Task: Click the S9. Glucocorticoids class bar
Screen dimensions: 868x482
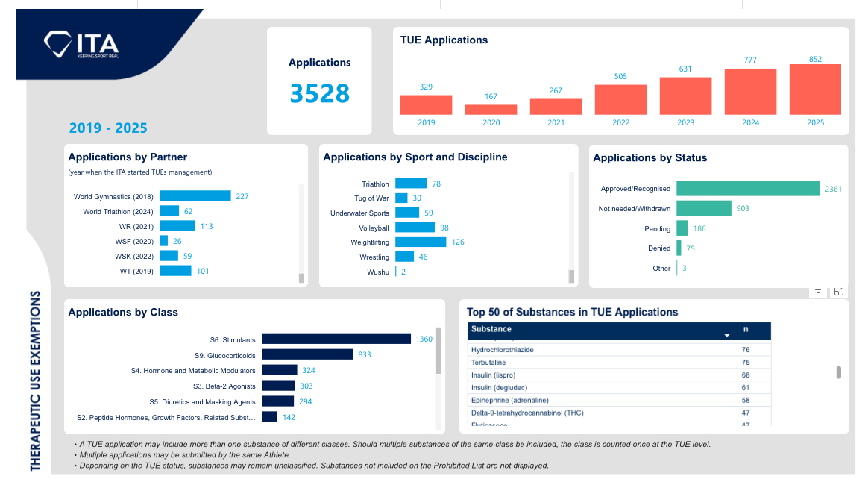Action: point(307,354)
